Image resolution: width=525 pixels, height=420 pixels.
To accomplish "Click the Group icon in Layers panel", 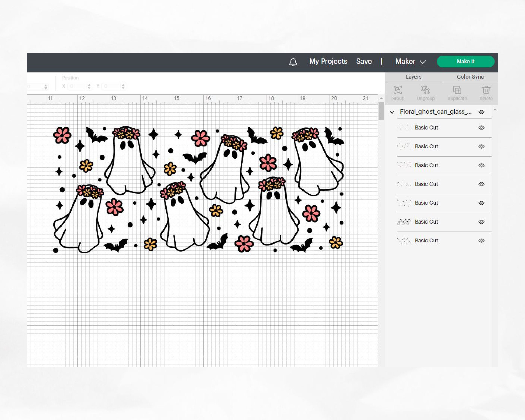I will click(x=398, y=93).
